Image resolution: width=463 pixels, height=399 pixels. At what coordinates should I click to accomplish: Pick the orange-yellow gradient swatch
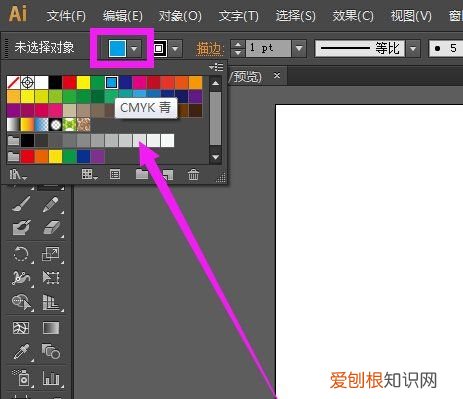point(27,124)
